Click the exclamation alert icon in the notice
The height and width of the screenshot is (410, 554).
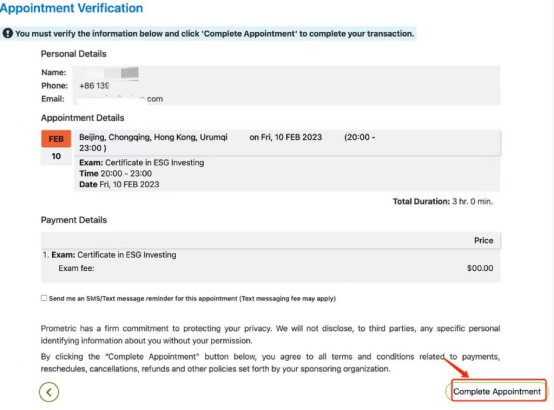coord(7,34)
